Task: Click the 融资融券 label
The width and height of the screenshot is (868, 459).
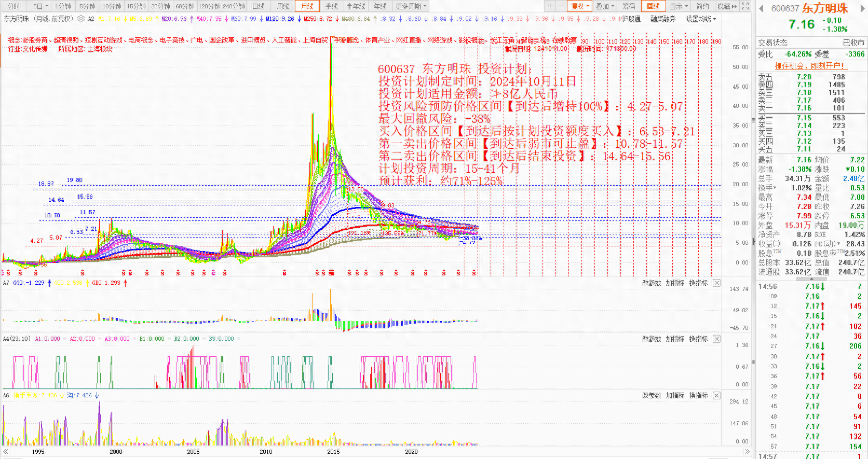Action: click(663, 19)
